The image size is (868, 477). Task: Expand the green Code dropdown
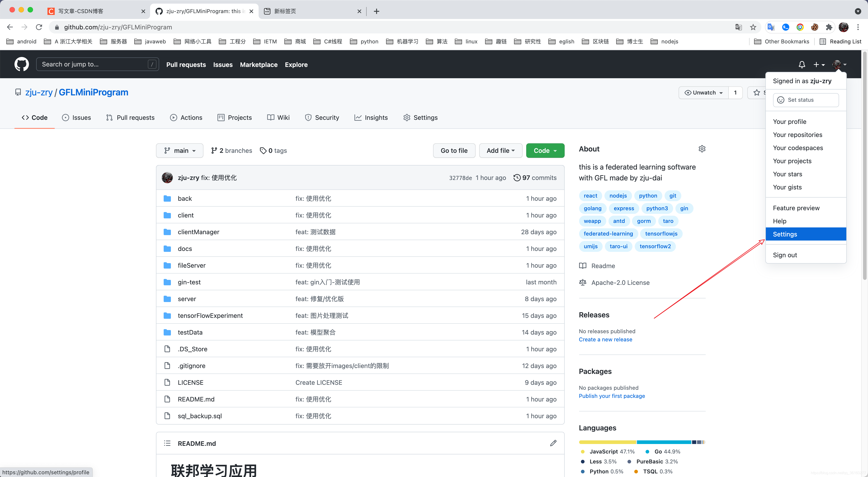545,150
